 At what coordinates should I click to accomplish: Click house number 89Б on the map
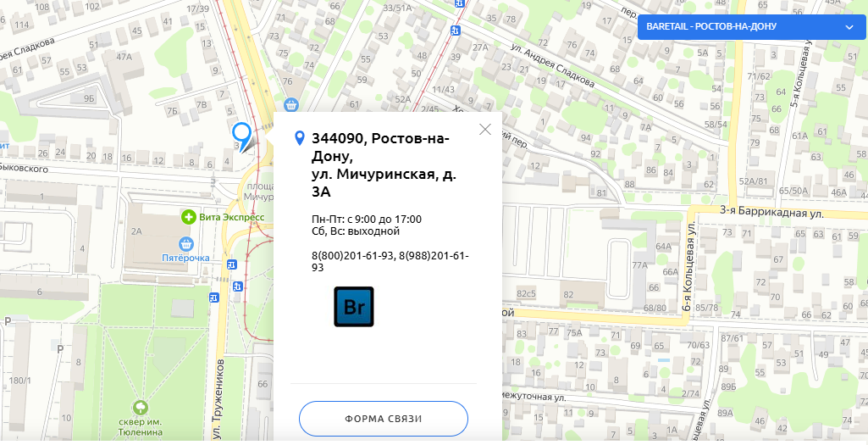728,387
